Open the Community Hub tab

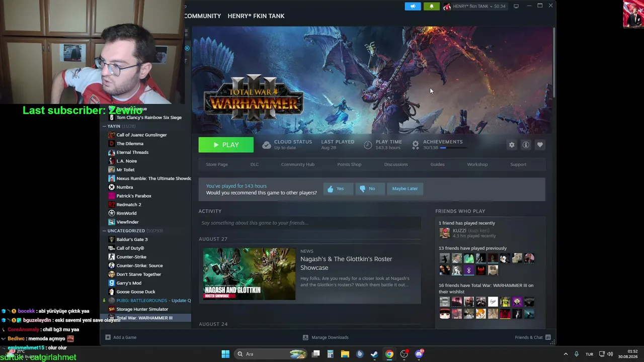tap(298, 164)
